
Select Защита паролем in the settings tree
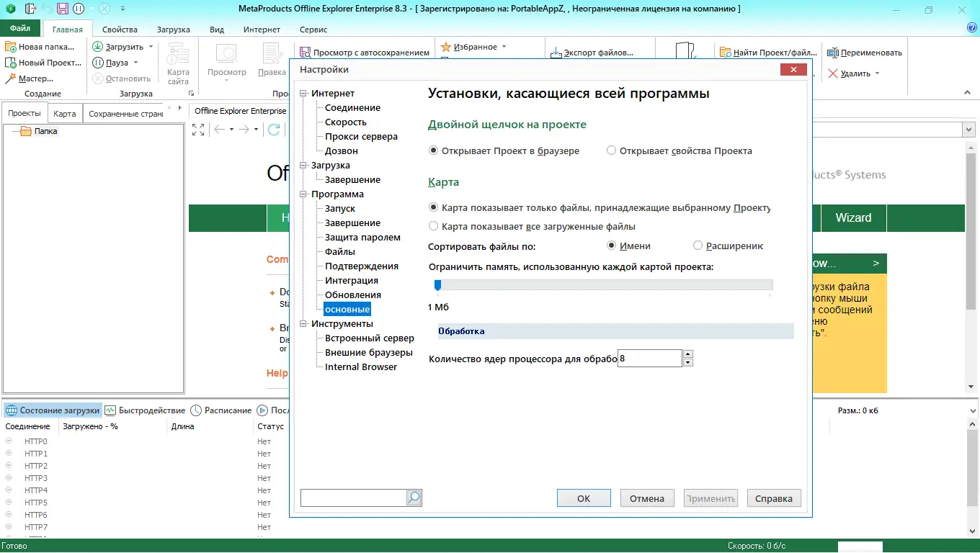pyautogui.click(x=362, y=238)
